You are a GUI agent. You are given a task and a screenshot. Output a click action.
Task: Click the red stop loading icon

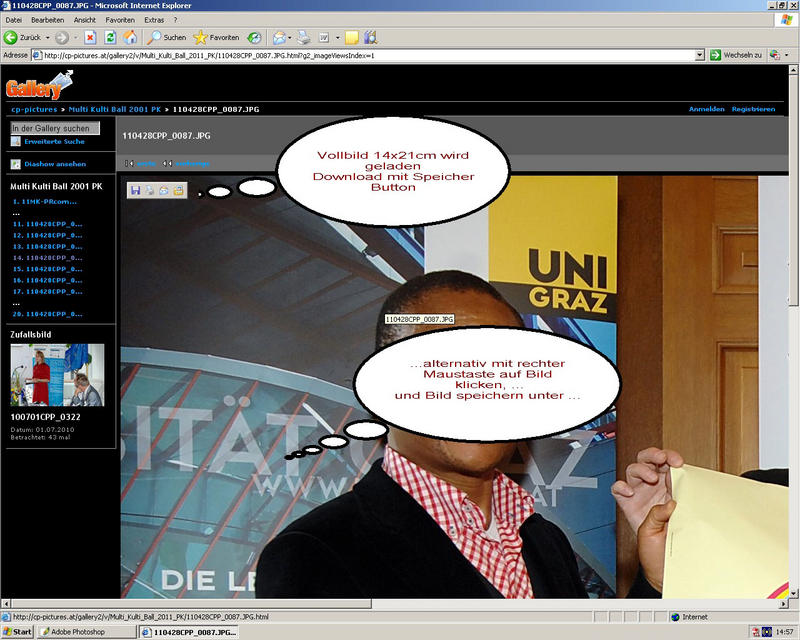pos(90,37)
